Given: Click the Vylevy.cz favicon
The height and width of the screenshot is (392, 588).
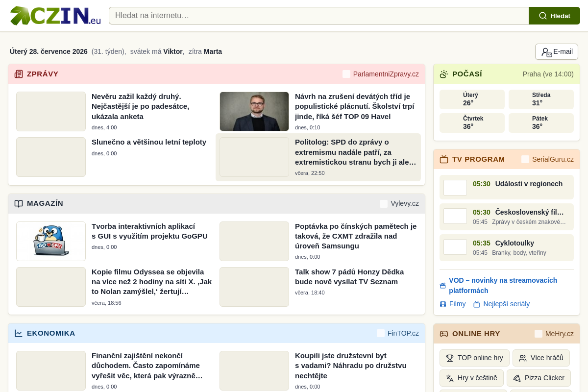Looking at the screenshot, I should click(384, 204).
